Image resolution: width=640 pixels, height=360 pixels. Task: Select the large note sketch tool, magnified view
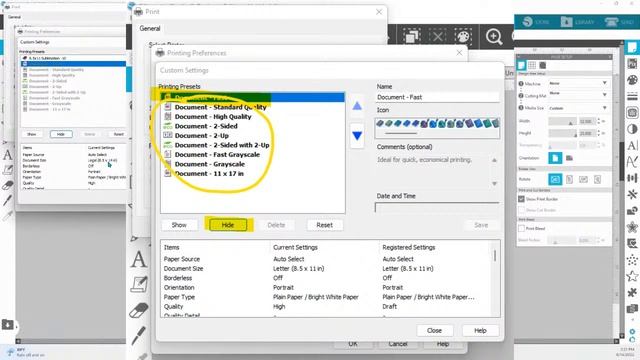click(139, 284)
